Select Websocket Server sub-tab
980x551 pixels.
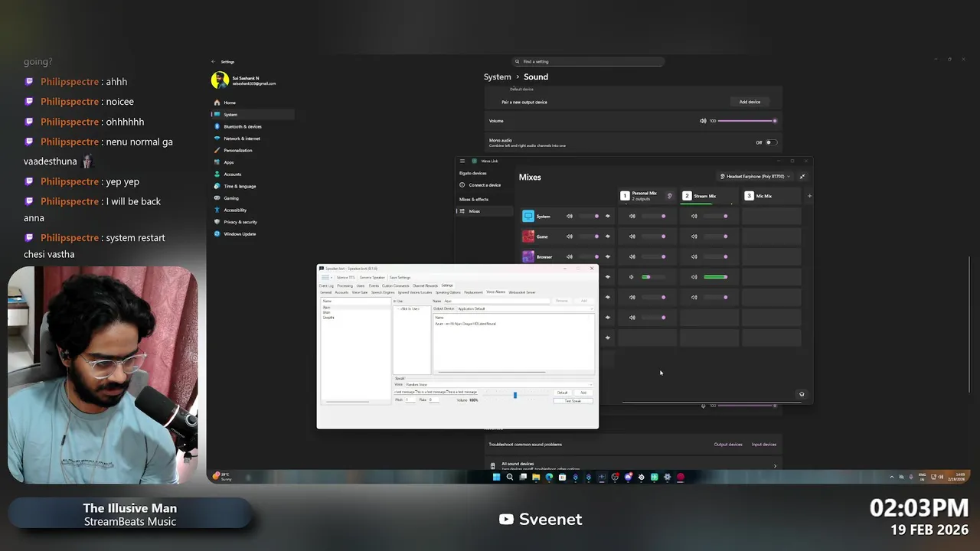[x=522, y=292]
